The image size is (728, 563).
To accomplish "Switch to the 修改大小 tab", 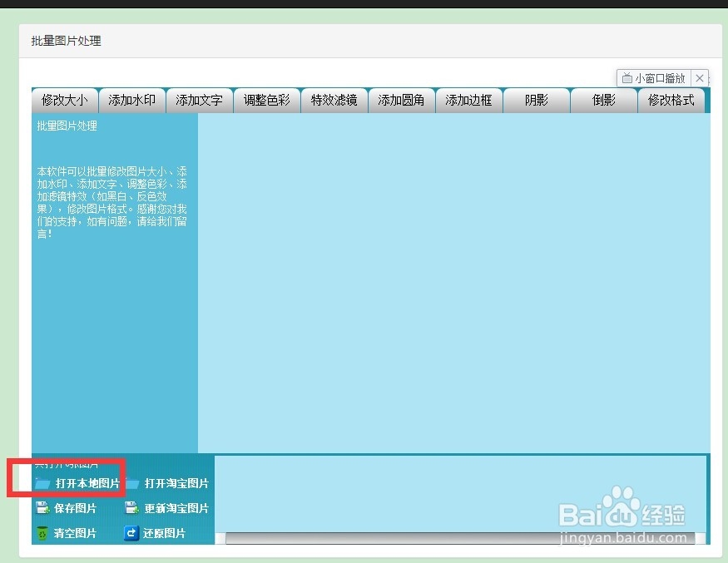I will 65,101.
